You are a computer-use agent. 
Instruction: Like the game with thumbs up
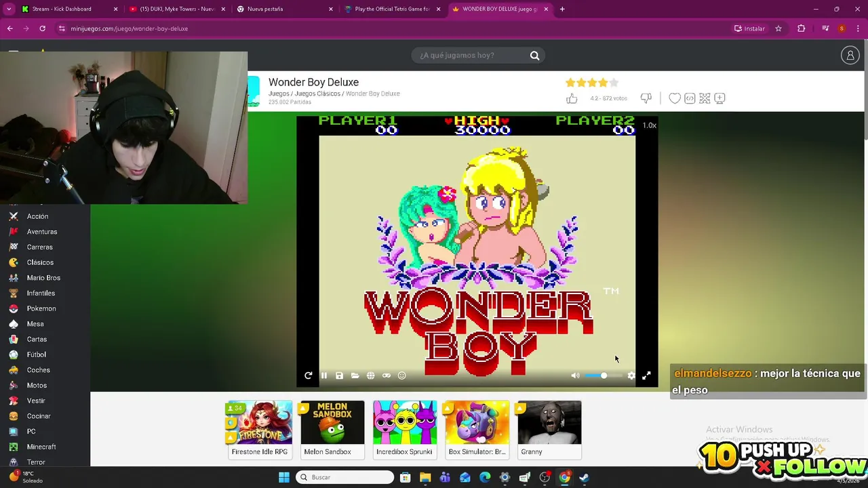[x=572, y=98]
